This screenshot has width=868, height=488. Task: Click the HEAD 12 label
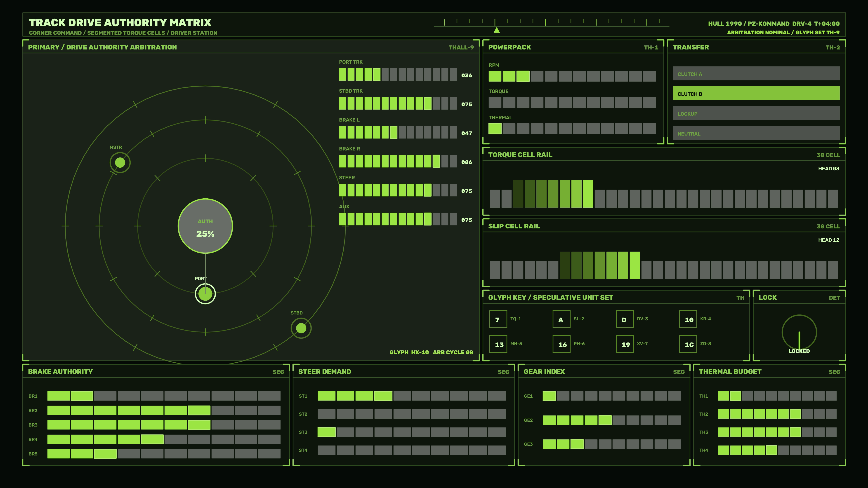click(829, 240)
